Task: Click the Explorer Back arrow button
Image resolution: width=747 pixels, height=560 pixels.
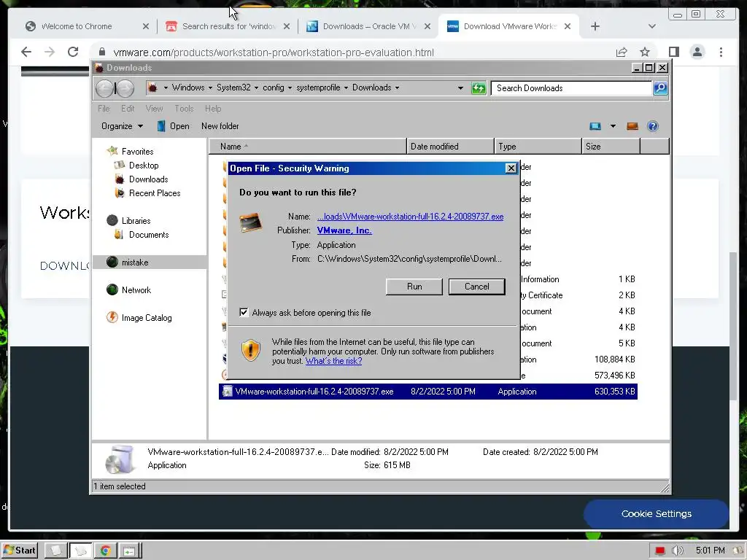Action: 105,88
